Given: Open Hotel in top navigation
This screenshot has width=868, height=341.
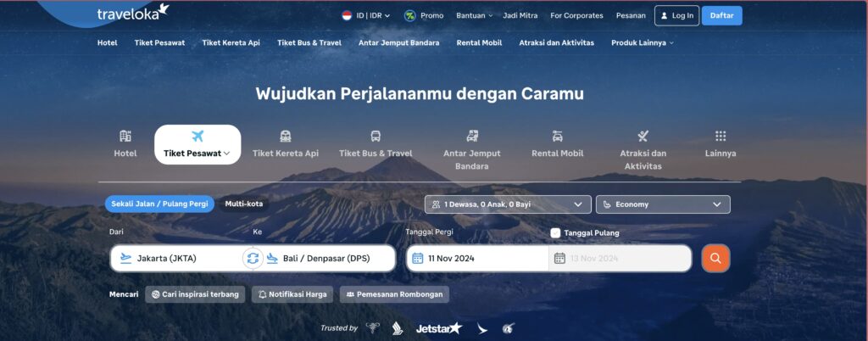Looking at the screenshot, I should point(108,42).
